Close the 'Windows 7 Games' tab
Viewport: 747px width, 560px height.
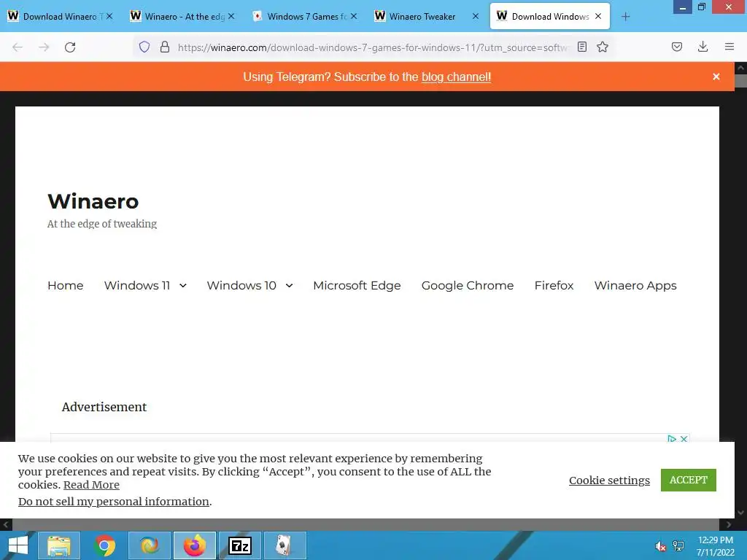coord(354,16)
